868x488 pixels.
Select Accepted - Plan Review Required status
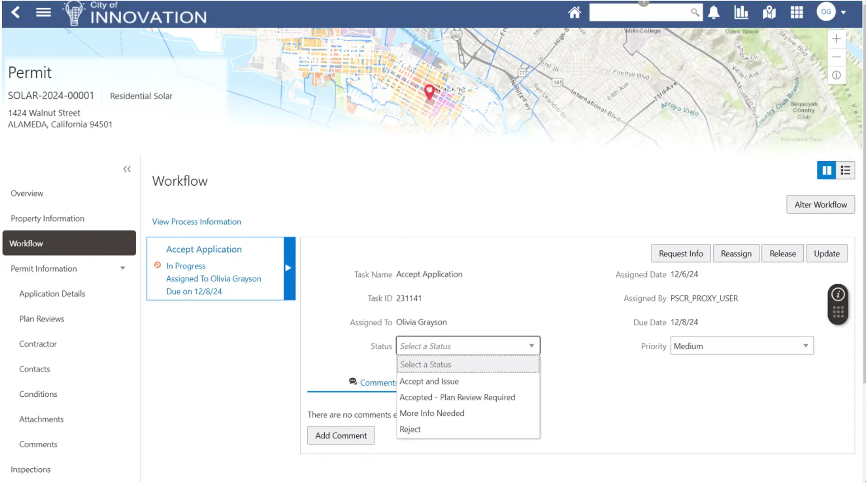[457, 397]
